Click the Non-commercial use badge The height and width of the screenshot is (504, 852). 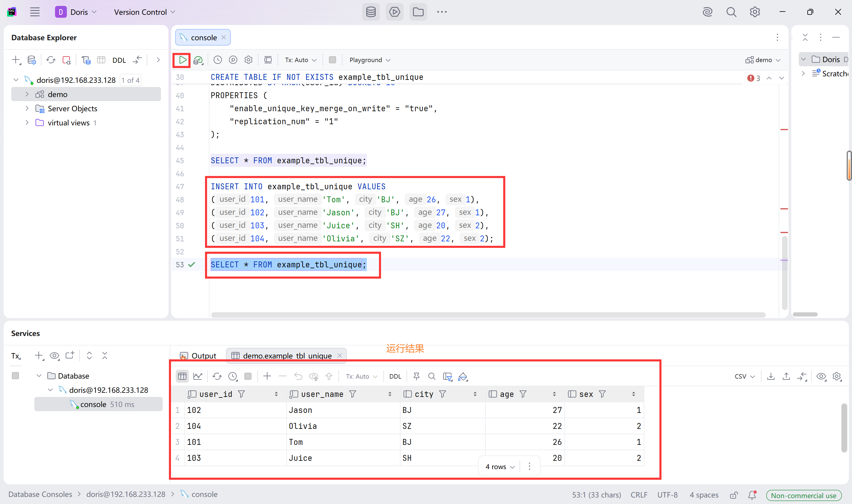point(803,495)
